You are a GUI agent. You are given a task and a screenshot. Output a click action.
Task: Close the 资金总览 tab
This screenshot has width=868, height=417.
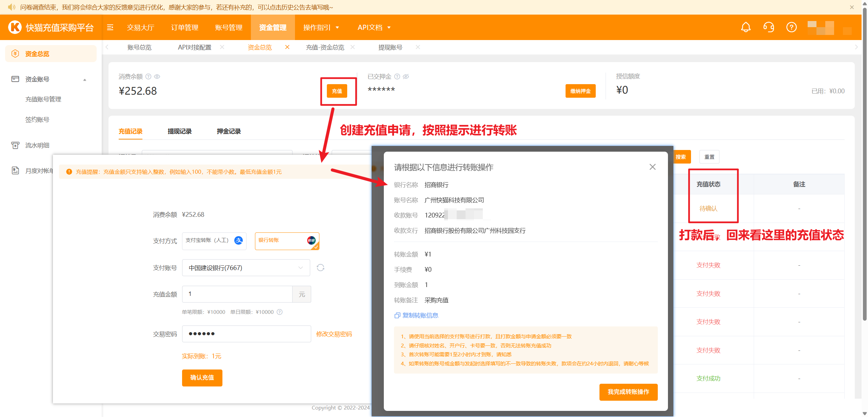(287, 47)
